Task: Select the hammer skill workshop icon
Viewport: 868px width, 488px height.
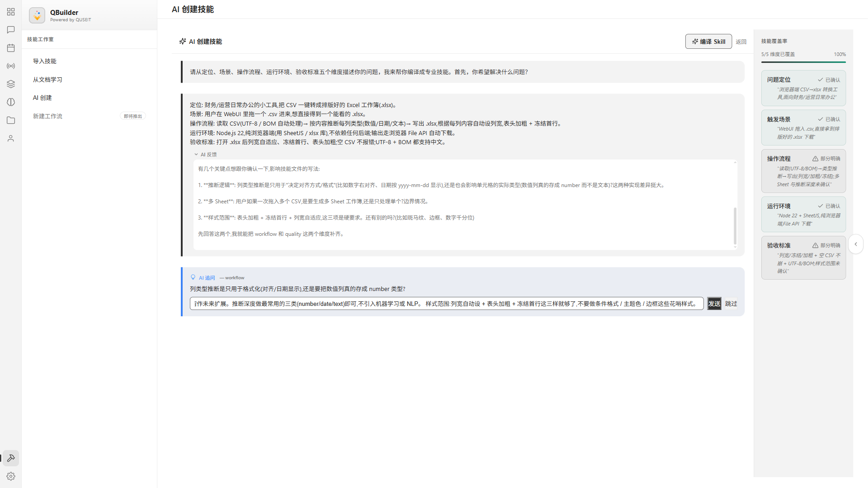Action: 11,458
